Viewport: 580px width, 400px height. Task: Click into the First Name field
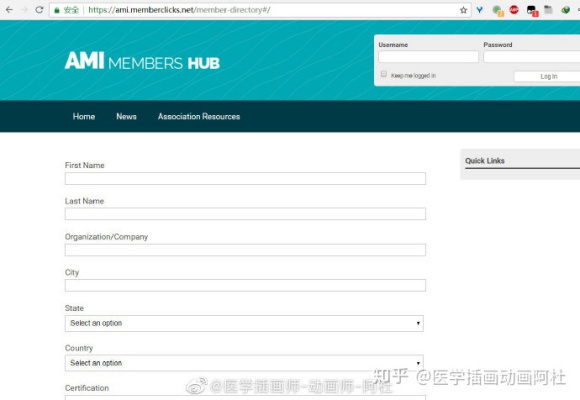click(245, 178)
